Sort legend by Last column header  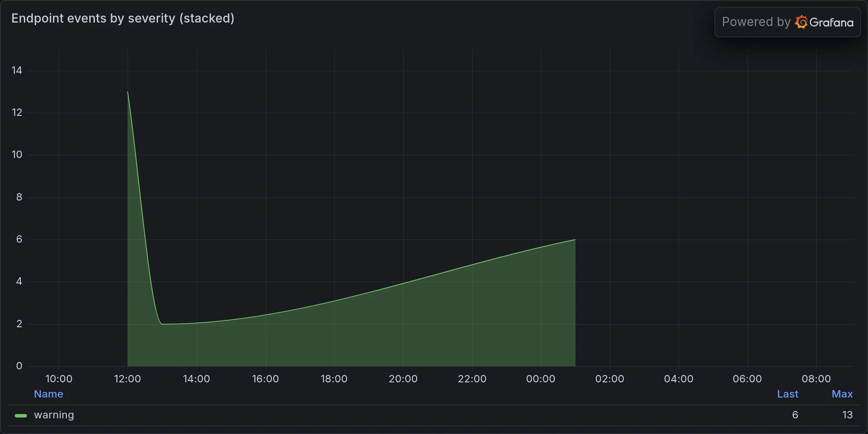[x=788, y=394]
